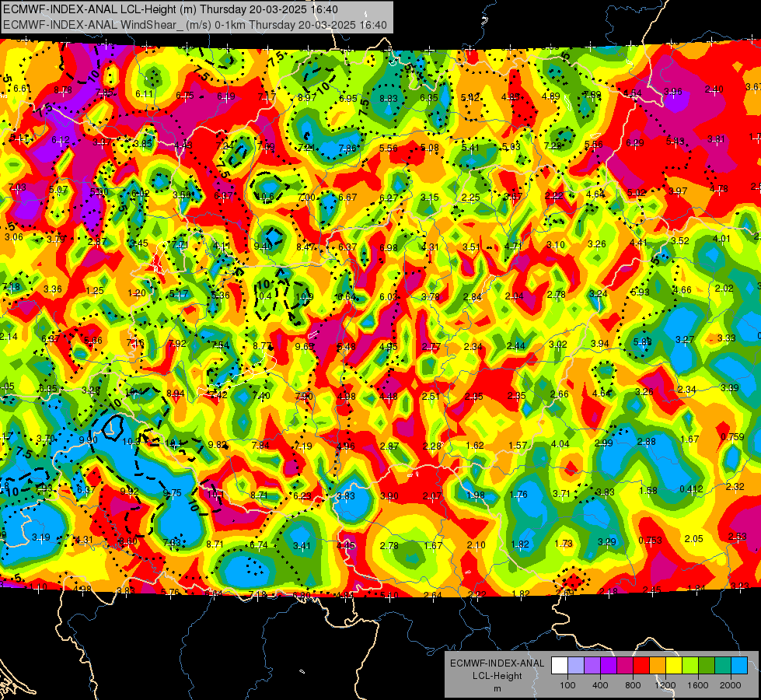The width and height of the screenshot is (761, 700).
Task: Click the legend label 'ECMWF-INDEX-ANAL'
Action: pyautogui.click(x=497, y=663)
